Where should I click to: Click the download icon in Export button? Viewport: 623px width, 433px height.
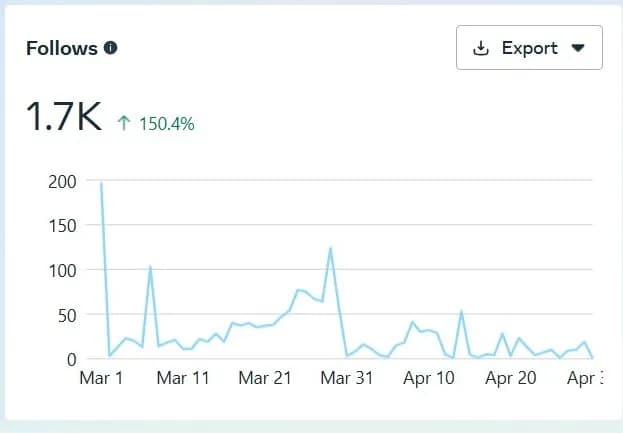pyautogui.click(x=481, y=48)
